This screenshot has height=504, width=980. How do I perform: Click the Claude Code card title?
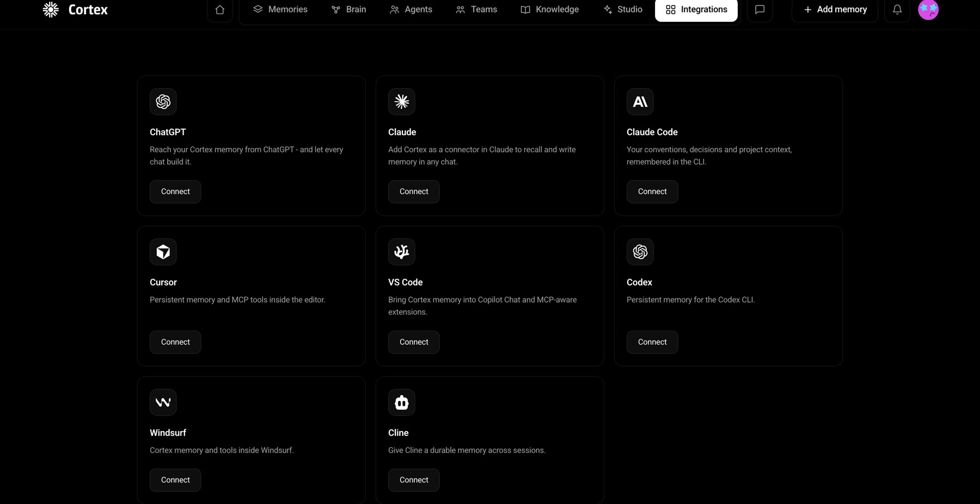tap(652, 132)
